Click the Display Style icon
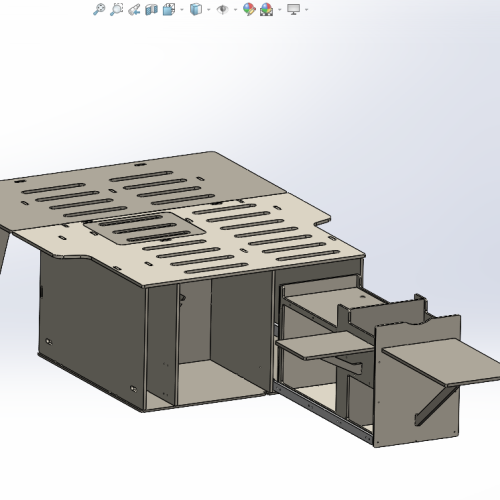The height and width of the screenshot is (500, 500). [196, 9]
